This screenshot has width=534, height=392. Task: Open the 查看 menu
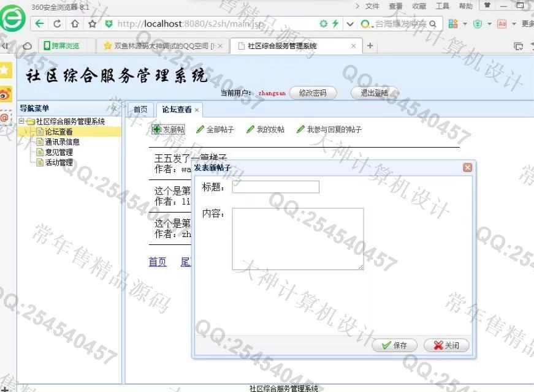point(395,6)
